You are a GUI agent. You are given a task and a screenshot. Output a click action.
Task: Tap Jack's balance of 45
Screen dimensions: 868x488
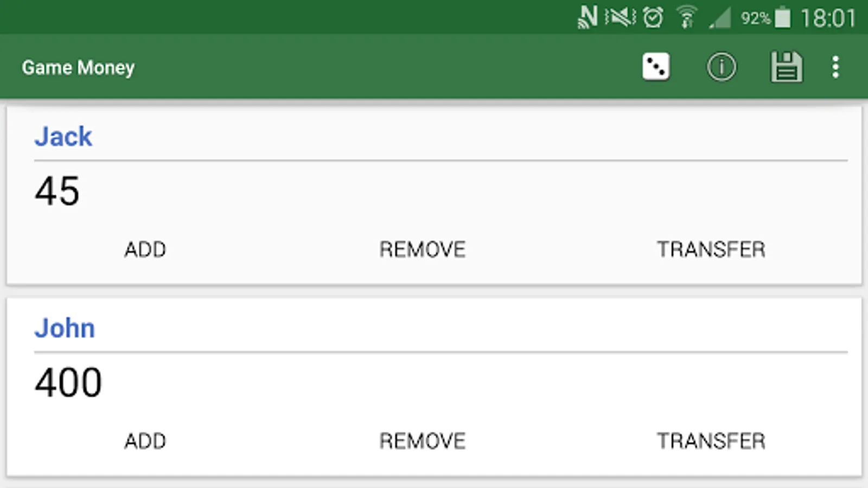(57, 191)
